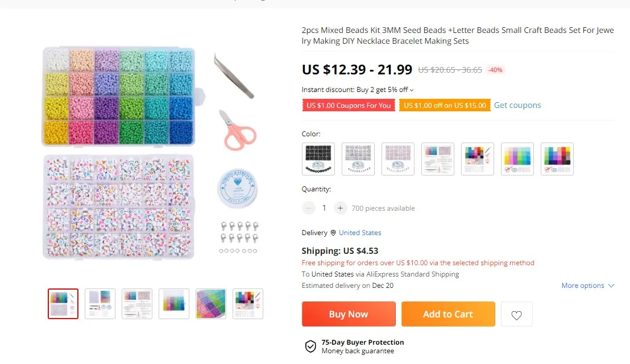This screenshot has height=364, width=630.
Task: Change delivery country from United States
Action: point(360,233)
